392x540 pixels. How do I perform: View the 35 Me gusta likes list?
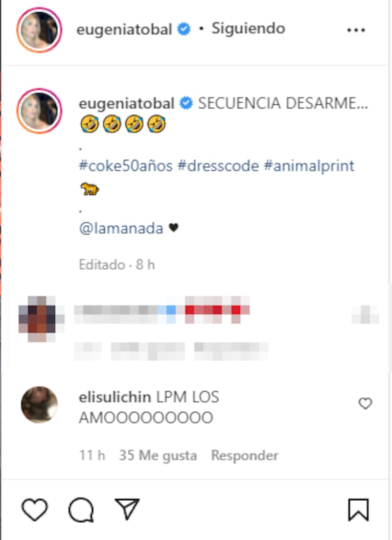click(x=158, y=456)
